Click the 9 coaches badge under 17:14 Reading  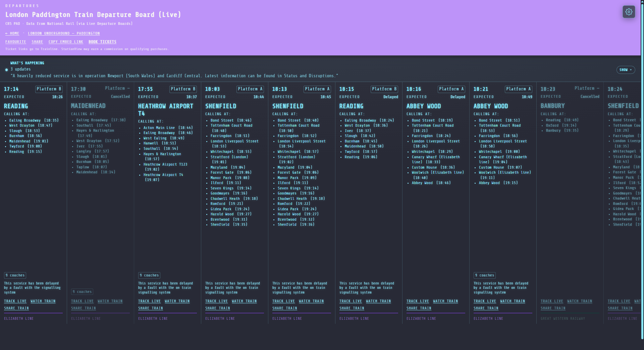pos(15,275)
